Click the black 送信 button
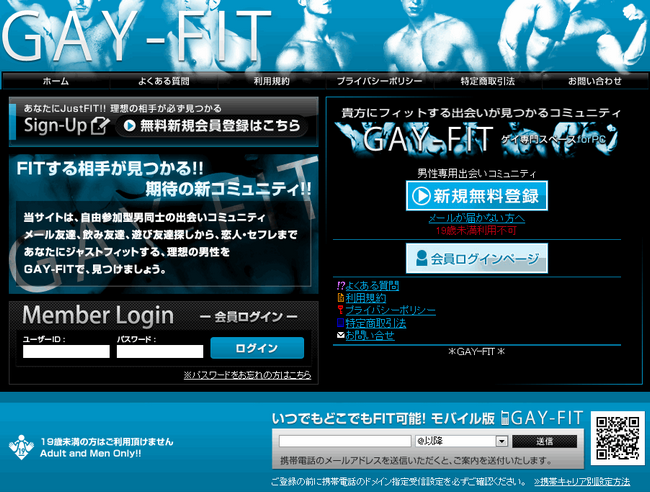 coord(544,441)
